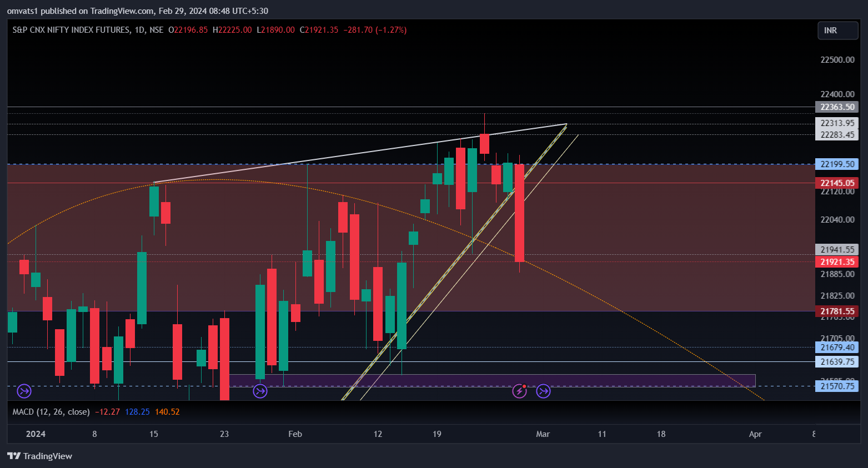This screenshot has width=868, height=468.
Task: Click the 19 date label on the time axis
Action: pyautogui.click(x=437, y=434)
